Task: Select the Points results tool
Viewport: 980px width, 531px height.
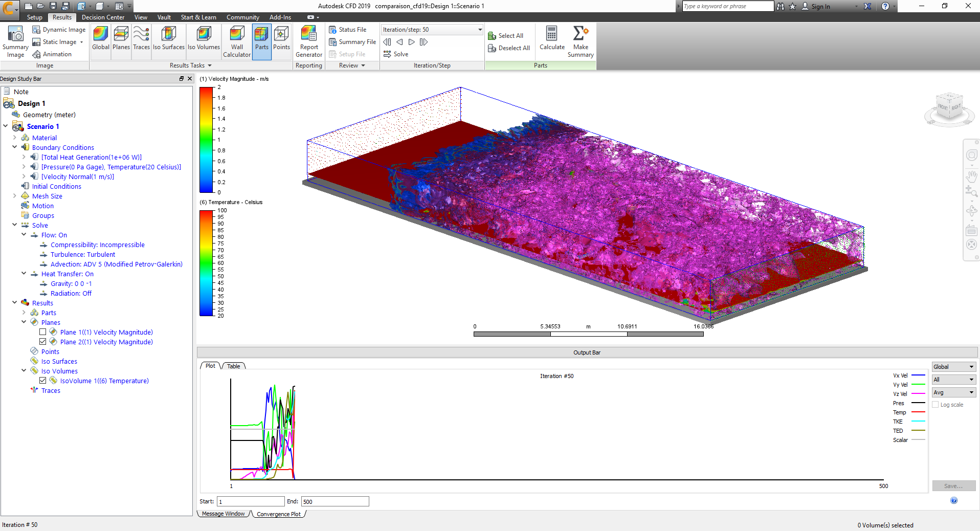Action: pos(281,41)
